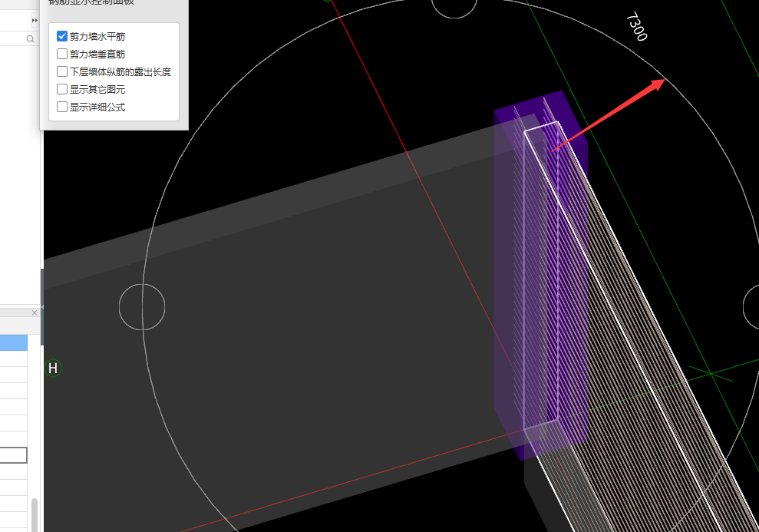Screen dimensions: 759x532
Task: Click the outlined input cell in left panel
Action: tap(14, 455)
